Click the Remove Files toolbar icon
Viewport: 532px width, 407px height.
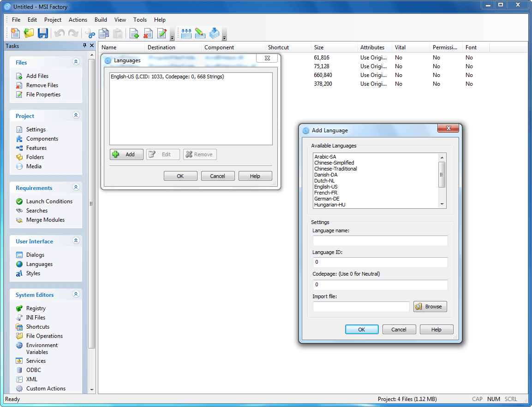[148, 33]
